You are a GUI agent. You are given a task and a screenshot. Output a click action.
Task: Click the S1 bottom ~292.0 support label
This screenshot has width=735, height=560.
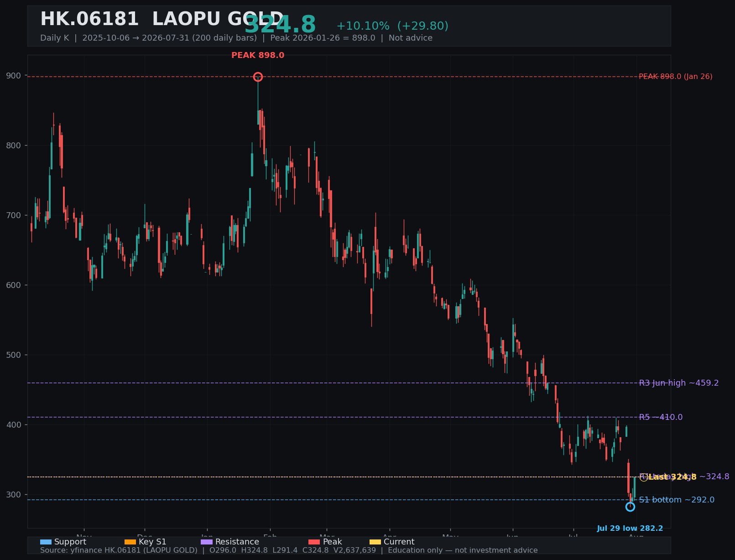[677, 500]
